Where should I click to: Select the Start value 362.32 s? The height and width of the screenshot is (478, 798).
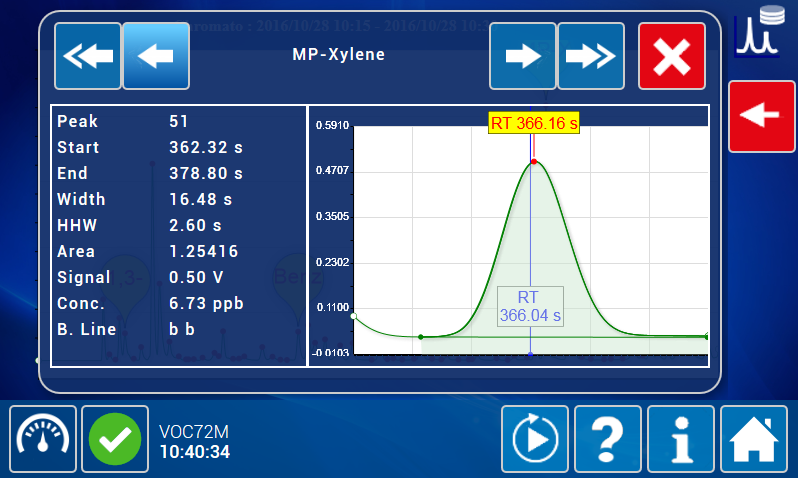(x=206, y=147)
